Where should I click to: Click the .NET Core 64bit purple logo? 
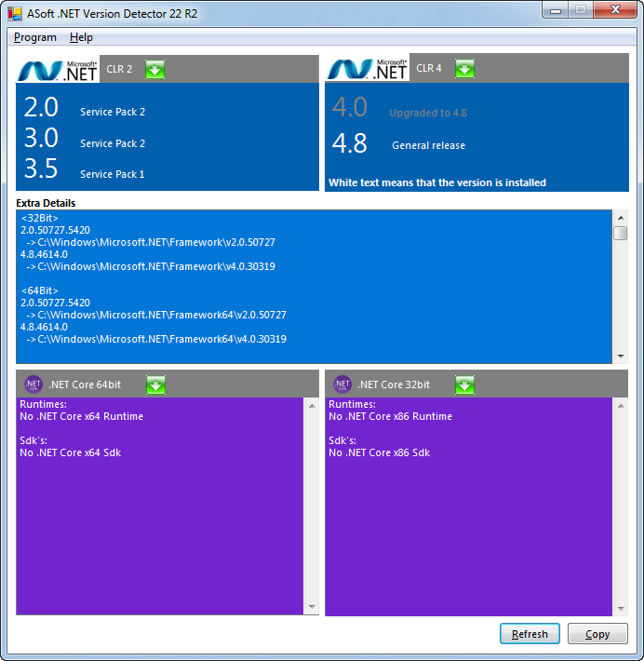[33, 384]
